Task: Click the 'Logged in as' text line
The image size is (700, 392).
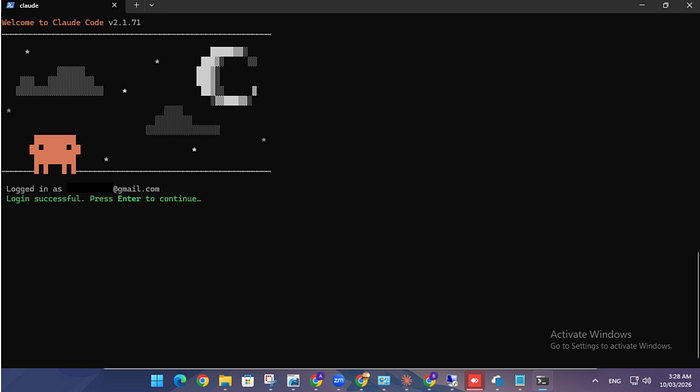Action: pyautogui.click(x=83, y=189)
